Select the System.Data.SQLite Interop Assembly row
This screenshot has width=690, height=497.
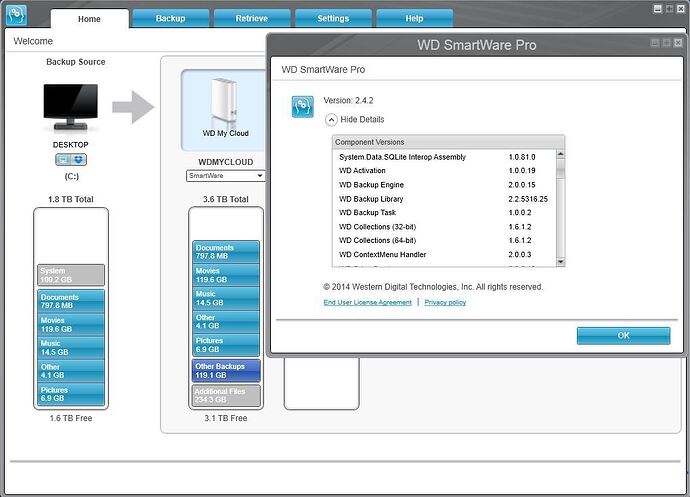pyautogui.click(x=444, y=157)
